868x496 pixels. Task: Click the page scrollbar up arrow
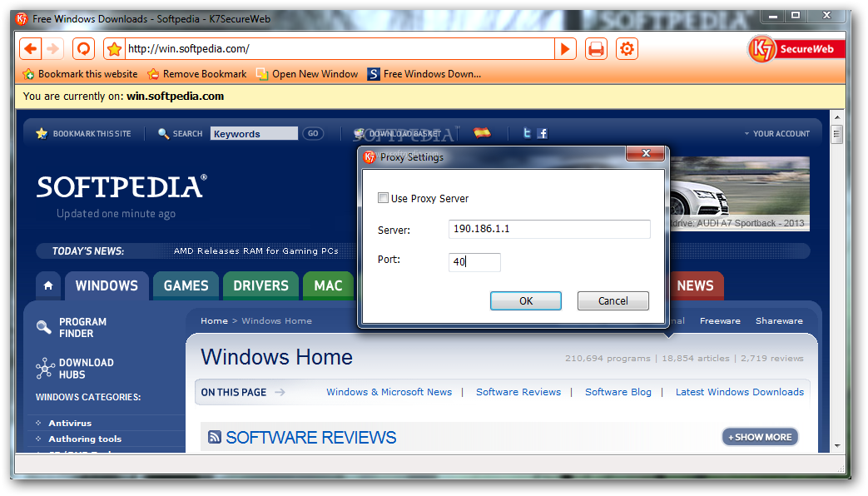837,117
